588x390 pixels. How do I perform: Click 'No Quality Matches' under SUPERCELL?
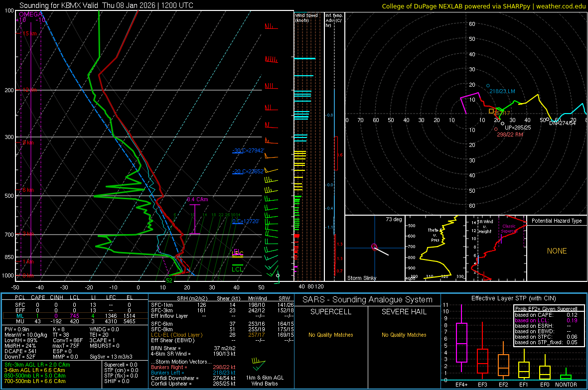click(x=331, y=335)
